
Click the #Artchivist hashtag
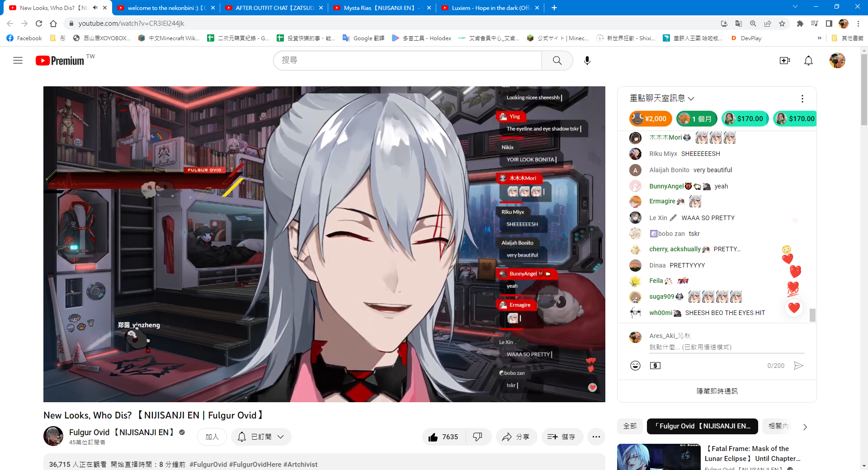300,465
